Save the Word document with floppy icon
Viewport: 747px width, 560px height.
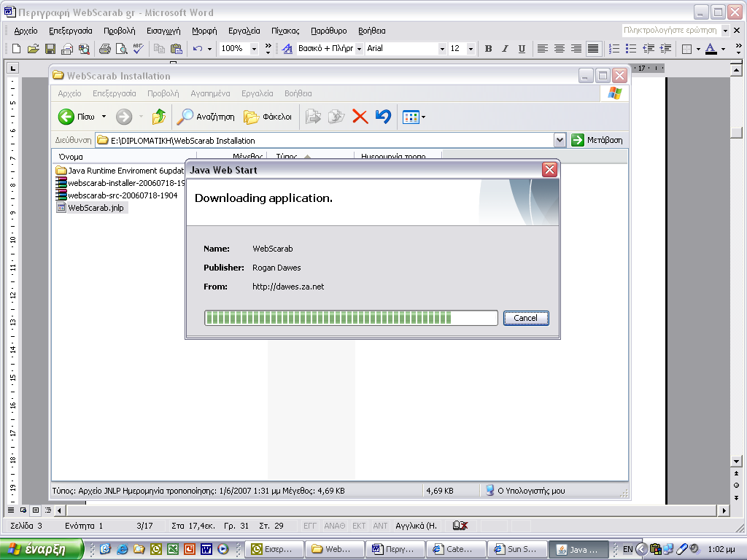(x=50, y=49)
